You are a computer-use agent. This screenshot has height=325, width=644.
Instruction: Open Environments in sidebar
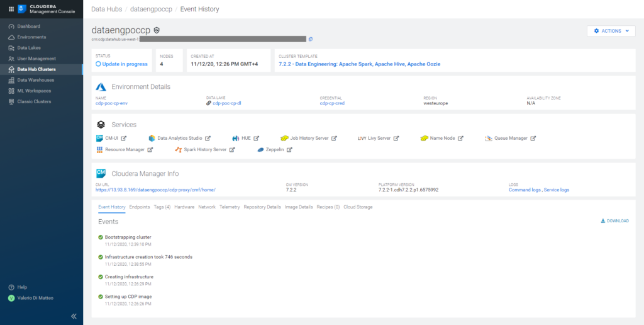pyautogui.click(x=42, y=37)
